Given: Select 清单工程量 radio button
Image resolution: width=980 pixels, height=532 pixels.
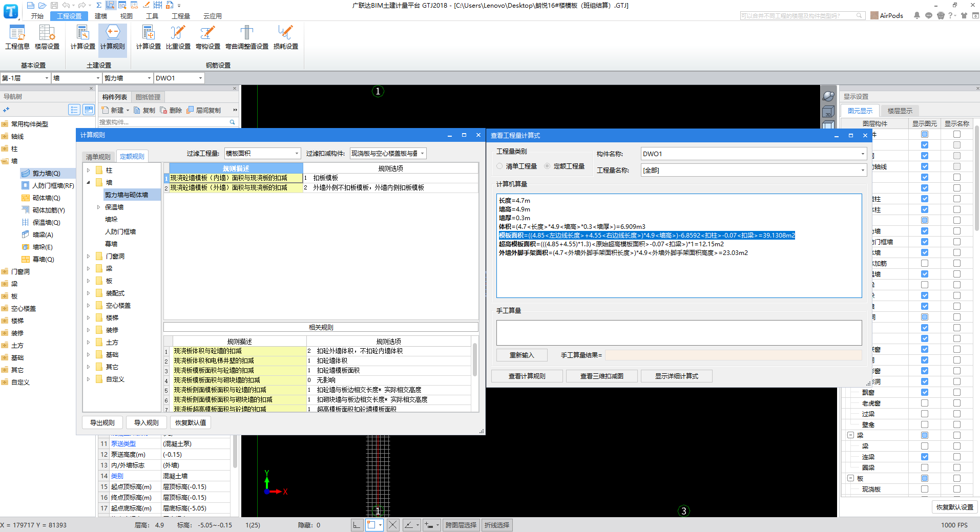Looking at the screenshot, I should [x=500, y=166].
